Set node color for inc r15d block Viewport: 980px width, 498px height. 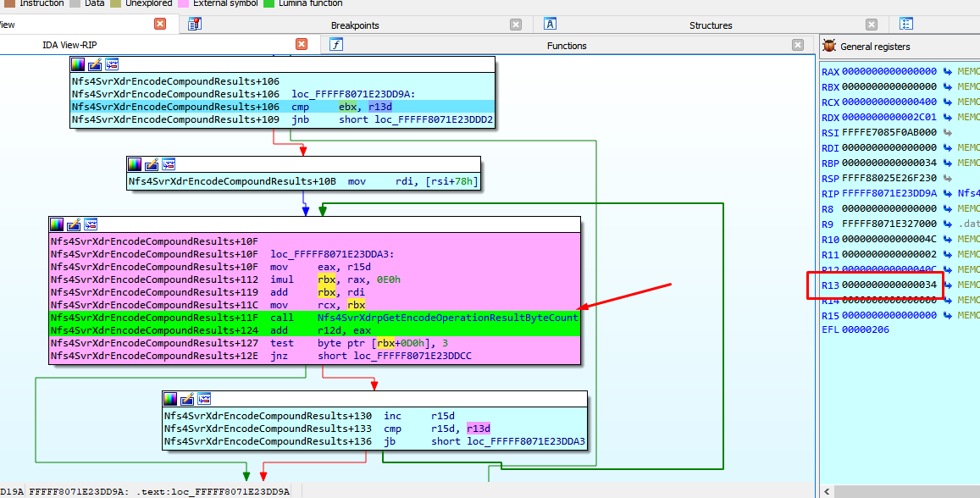click(x=170, y=399)
